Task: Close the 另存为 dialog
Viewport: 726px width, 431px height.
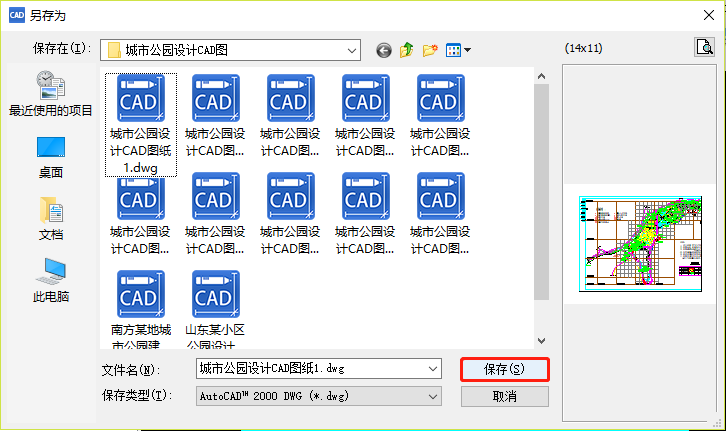Action: point(708,15)
